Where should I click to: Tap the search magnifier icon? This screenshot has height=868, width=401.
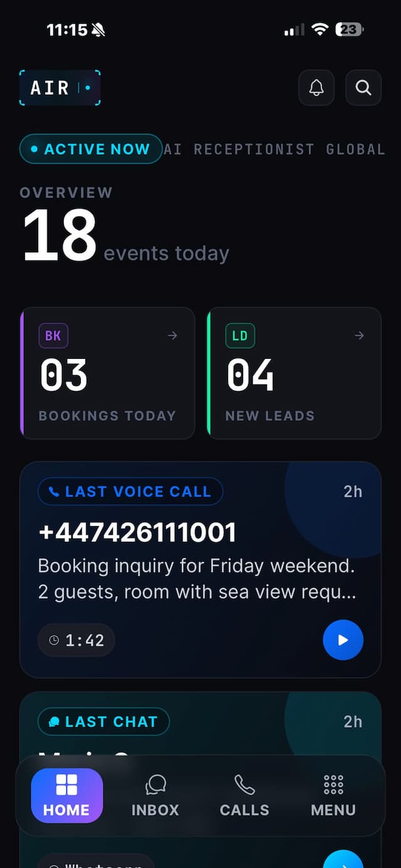363,88
